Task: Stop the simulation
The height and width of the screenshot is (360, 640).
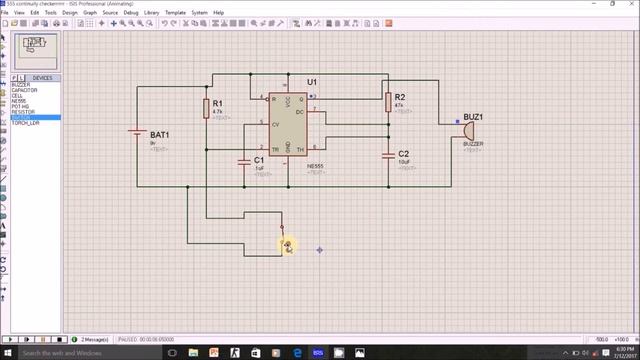Action: [x=59, y=340]
